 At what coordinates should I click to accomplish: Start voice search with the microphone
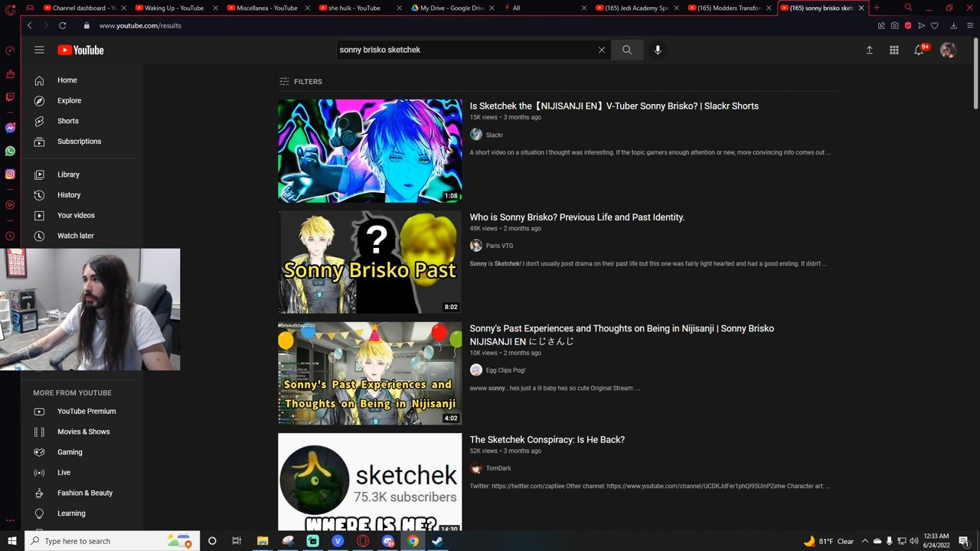[657, 50]
